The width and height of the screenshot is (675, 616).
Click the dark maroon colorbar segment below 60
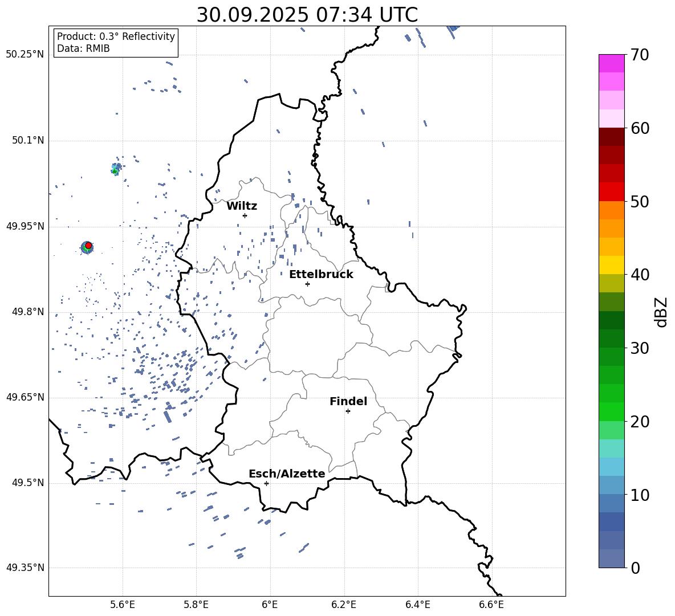611,137
